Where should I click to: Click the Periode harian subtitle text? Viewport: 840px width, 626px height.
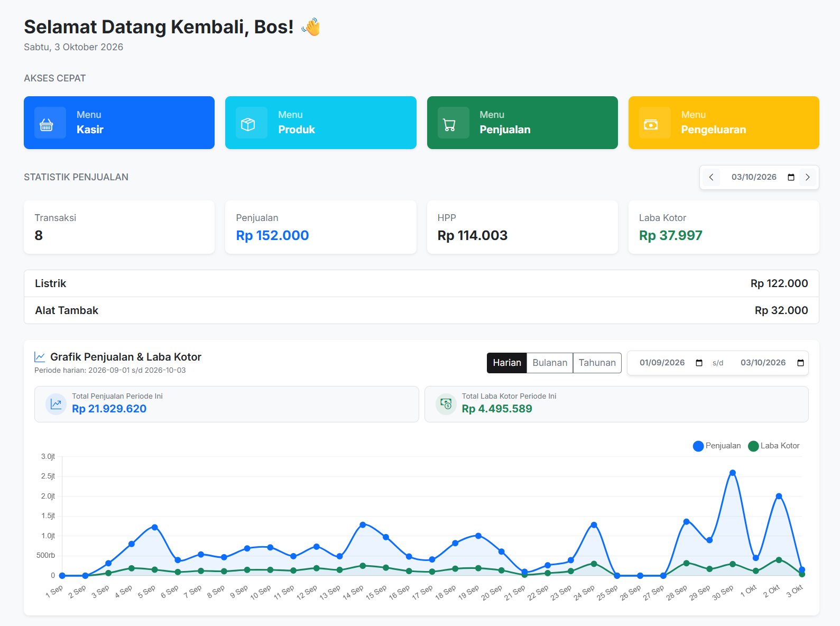click(x=110, y=370)
